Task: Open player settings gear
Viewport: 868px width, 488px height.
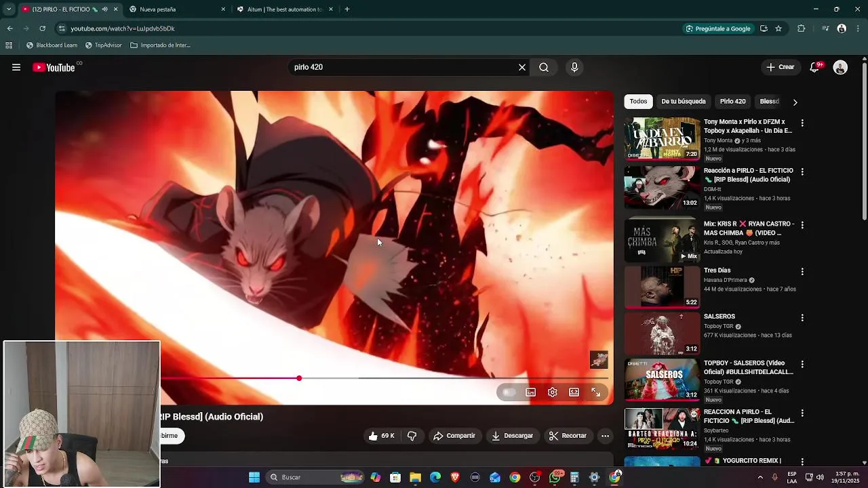Action: pyautogui.click(x=553, y=392)
